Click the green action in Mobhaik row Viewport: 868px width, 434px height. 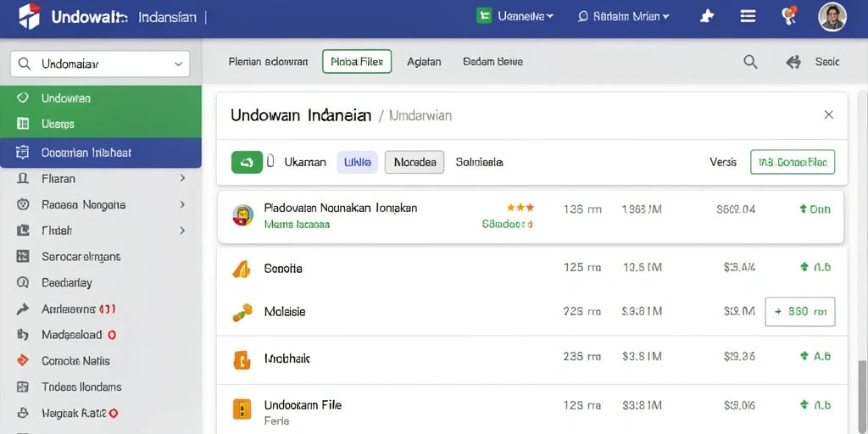click(x=815, y=356)
